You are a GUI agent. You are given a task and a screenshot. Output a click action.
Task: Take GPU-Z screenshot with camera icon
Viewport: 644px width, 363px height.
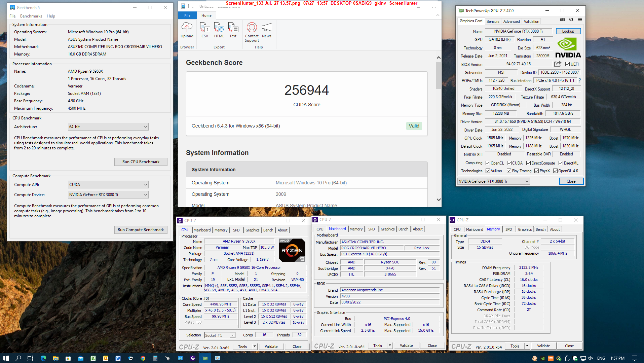pos(563,20)
